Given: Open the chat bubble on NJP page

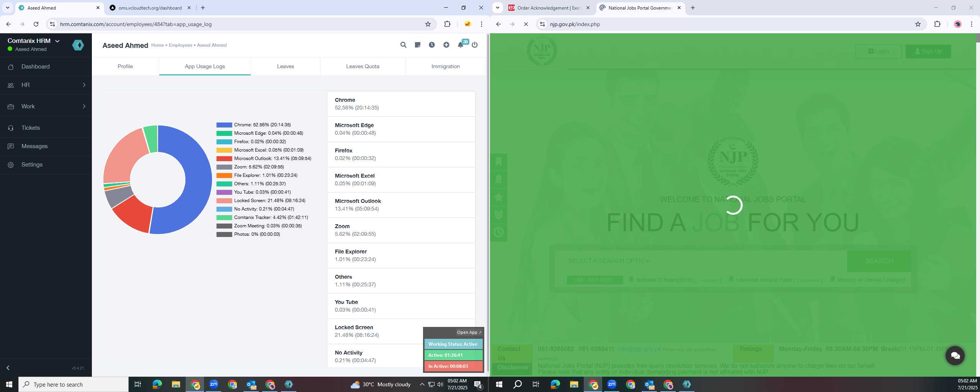Looking at the screenshot, I should coord(955,356).
